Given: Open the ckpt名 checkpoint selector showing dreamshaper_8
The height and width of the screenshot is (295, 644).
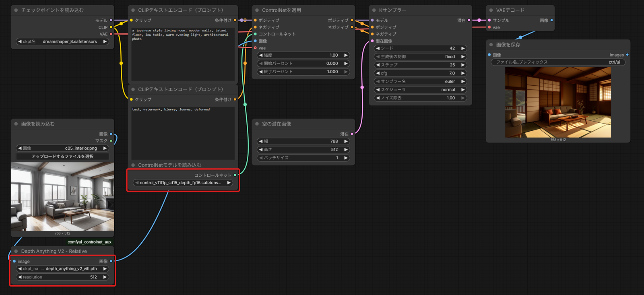Looking at the screenshot, I should [62, 41].
